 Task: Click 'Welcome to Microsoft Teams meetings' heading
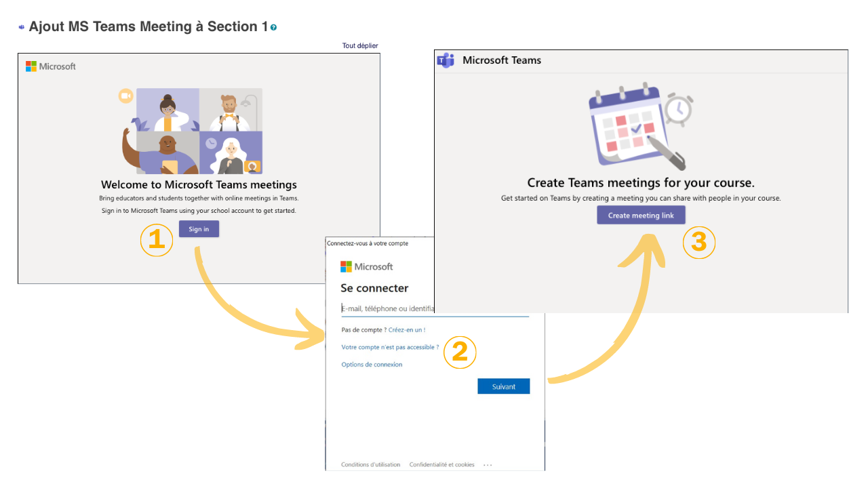point(199,184)
